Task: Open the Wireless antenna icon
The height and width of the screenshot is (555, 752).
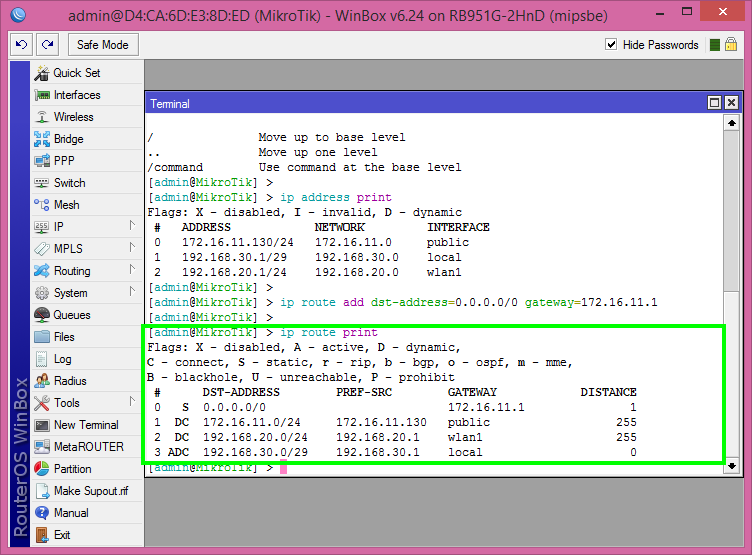Action: 42,117
